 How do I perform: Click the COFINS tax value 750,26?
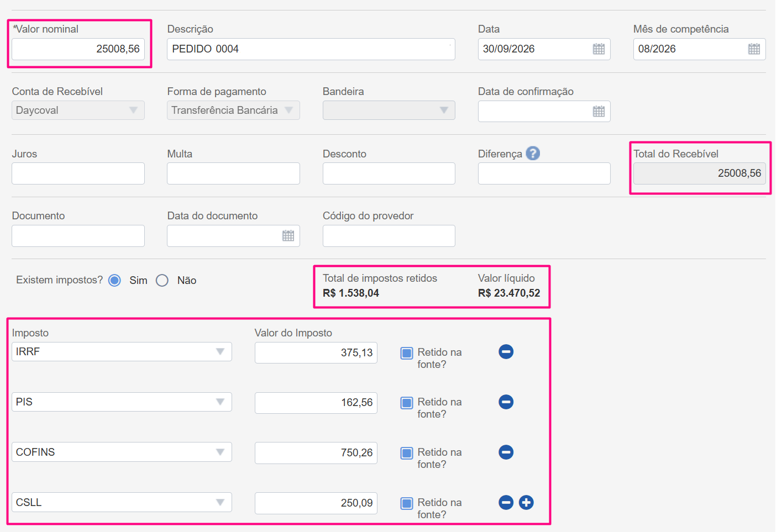pyautogui.click(x=316, y=453)
